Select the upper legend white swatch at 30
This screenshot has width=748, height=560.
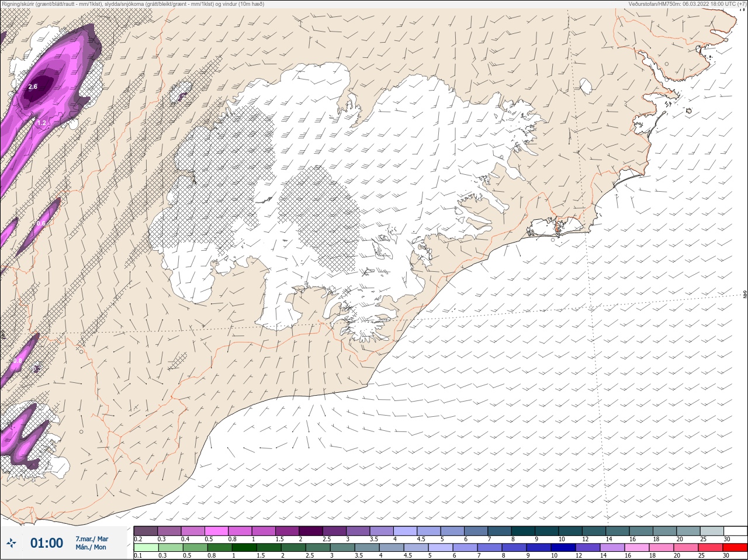point(735,531)
